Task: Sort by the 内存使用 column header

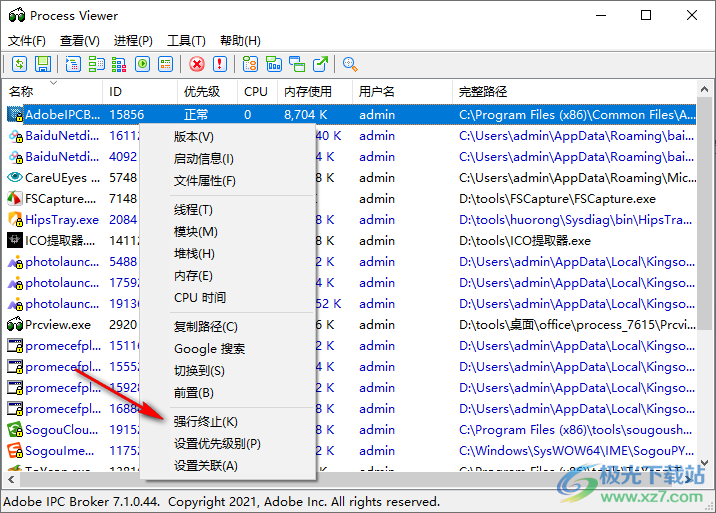Action: point(315,91)
